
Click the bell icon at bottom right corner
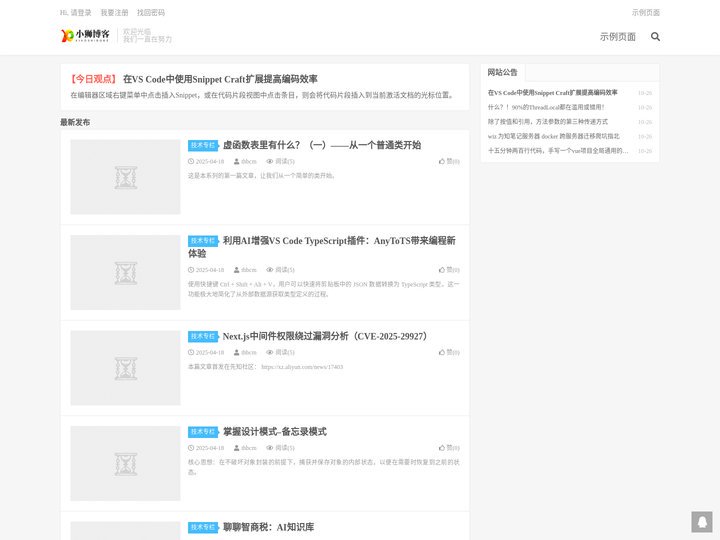[x=702, y=522]
